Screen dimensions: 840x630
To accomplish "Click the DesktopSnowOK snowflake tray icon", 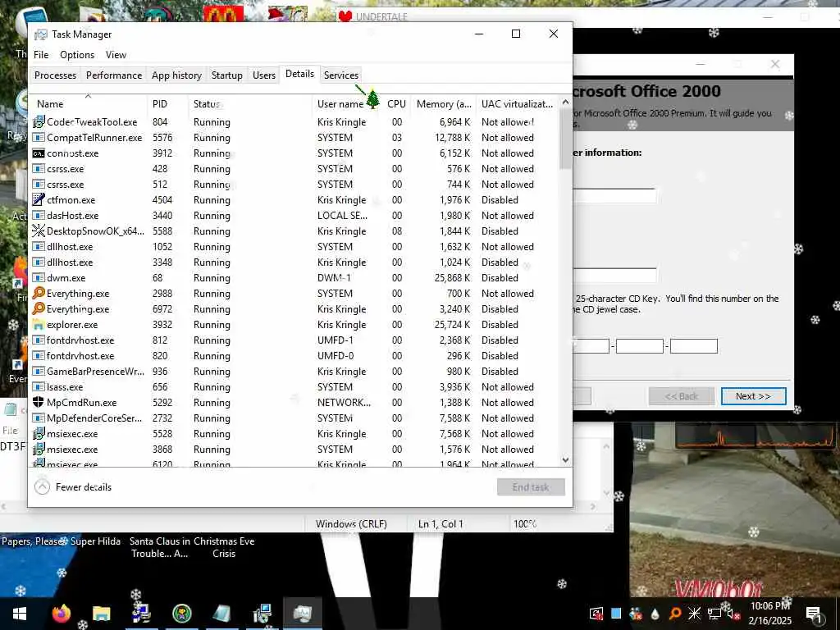I will [x=694, y=614].
